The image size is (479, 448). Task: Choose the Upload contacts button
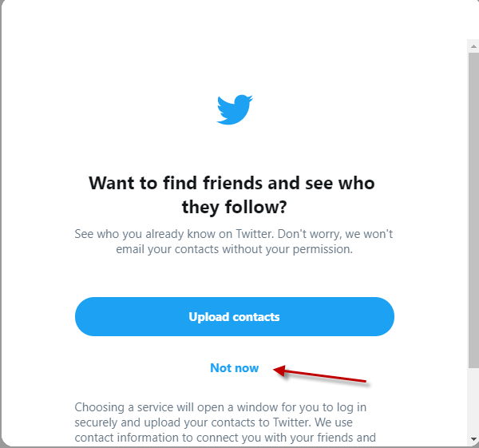234,316
